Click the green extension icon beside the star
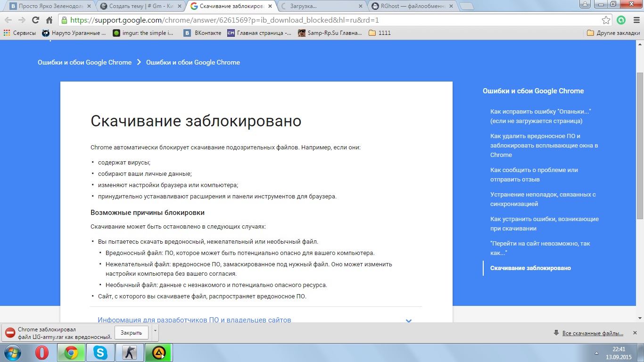This screenshot has width=644, height=362. [621, 20]
